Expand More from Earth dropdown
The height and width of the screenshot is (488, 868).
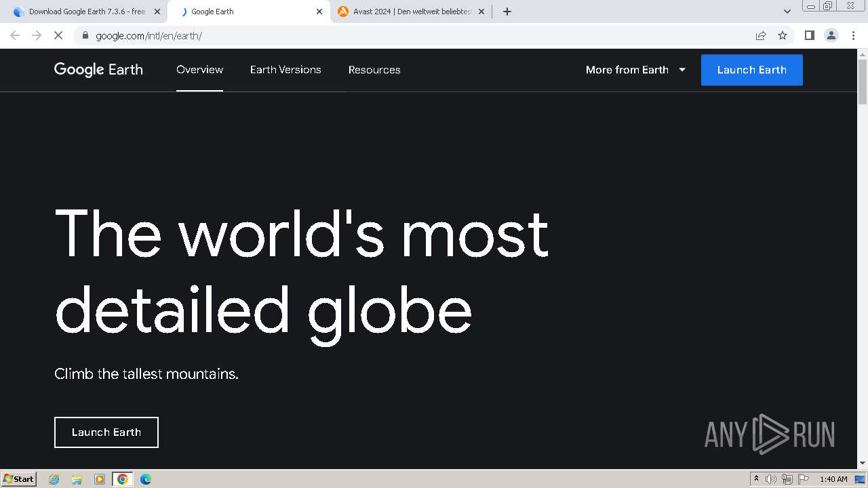pyautogui.click(x=636, y=70)
